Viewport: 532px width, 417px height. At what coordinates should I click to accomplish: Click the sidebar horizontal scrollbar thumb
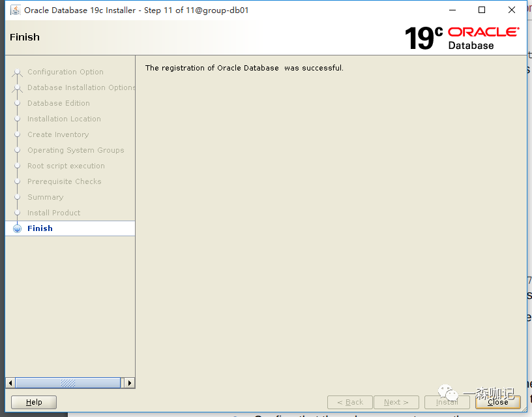point(68,383)
